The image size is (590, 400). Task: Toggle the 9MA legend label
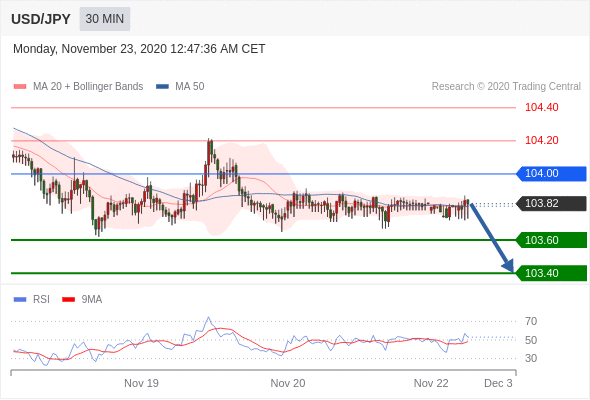coord(92,300)
